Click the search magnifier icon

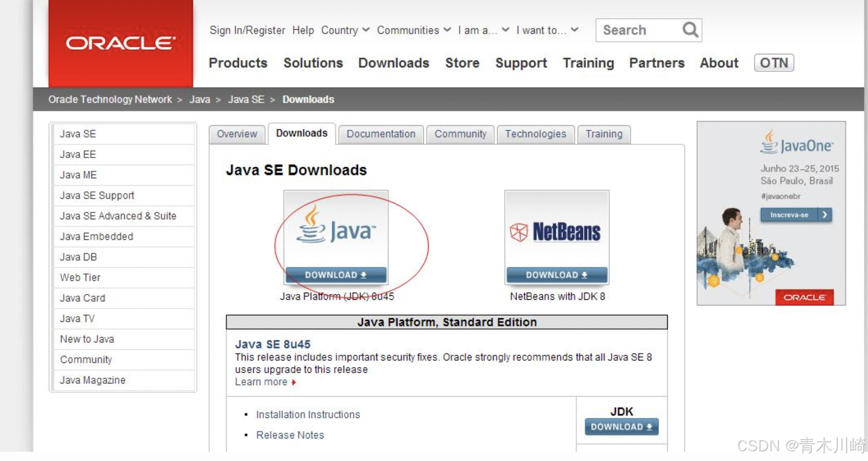pos(690,30)
